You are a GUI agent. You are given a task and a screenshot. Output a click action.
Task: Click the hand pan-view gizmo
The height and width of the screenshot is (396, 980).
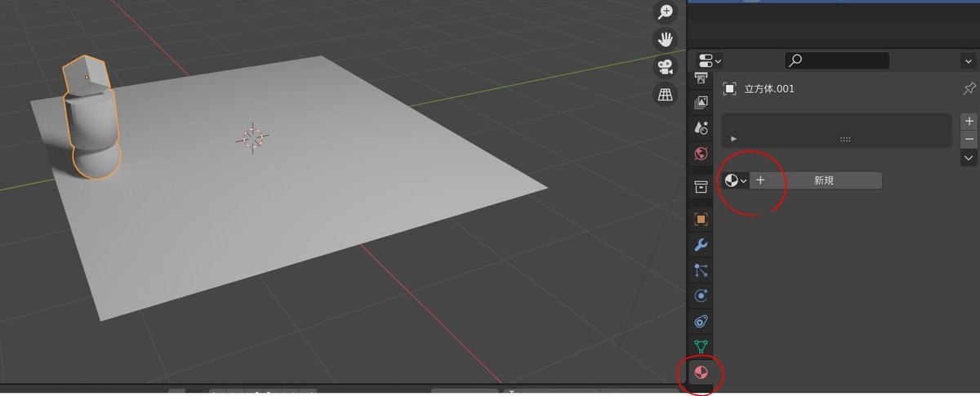tap(666, 39)
